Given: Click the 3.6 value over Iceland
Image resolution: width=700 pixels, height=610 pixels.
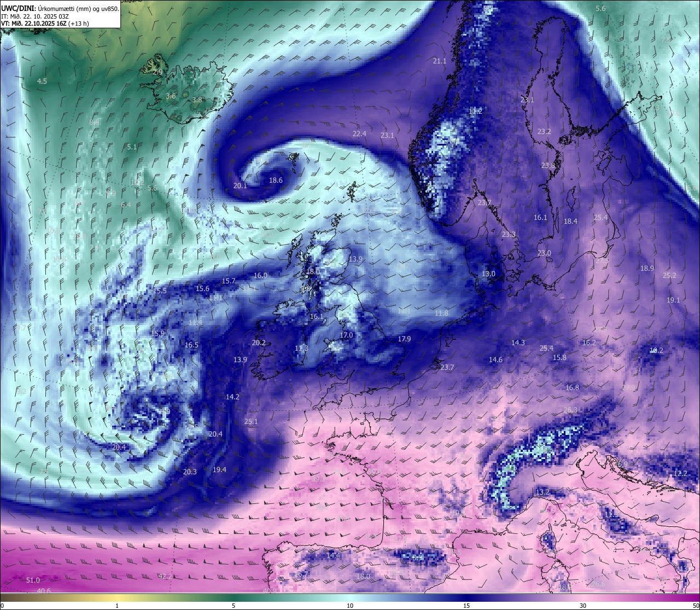Looking at the screenshot, I should 171,96.
